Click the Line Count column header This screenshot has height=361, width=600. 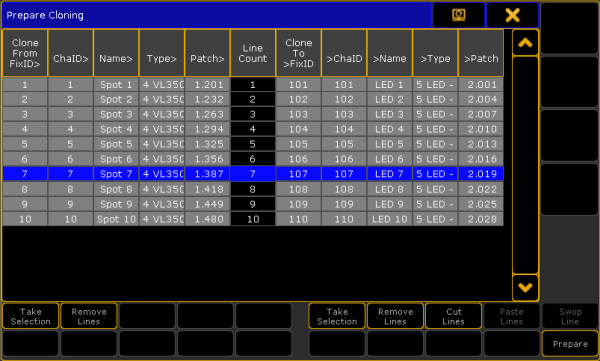[253, 53]
